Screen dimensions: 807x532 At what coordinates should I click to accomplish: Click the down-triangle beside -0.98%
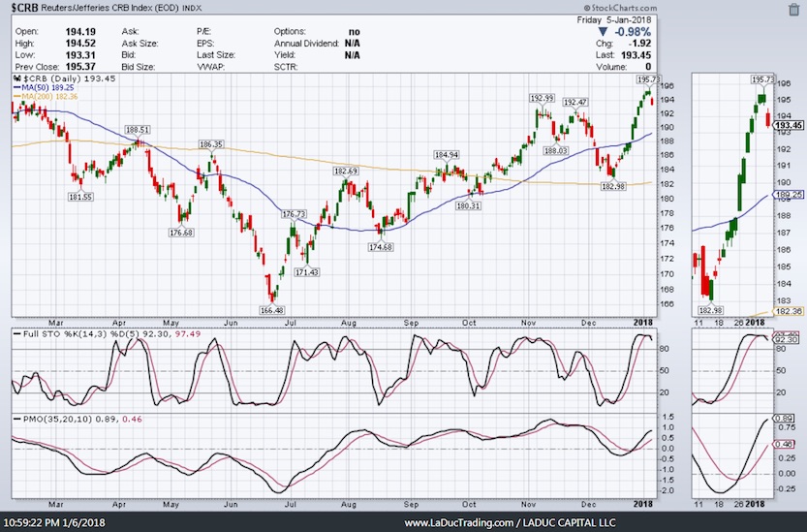tap(603, 32)
